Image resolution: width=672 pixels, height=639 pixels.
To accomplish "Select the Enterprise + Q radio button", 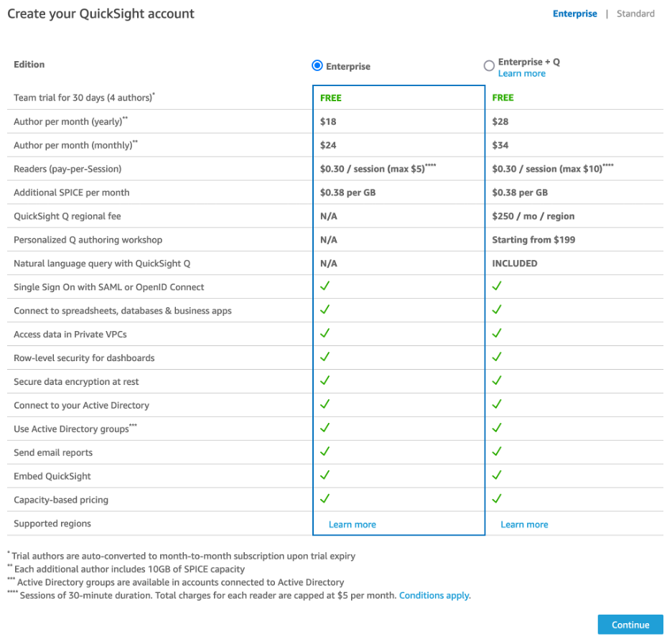I will 489,65.
